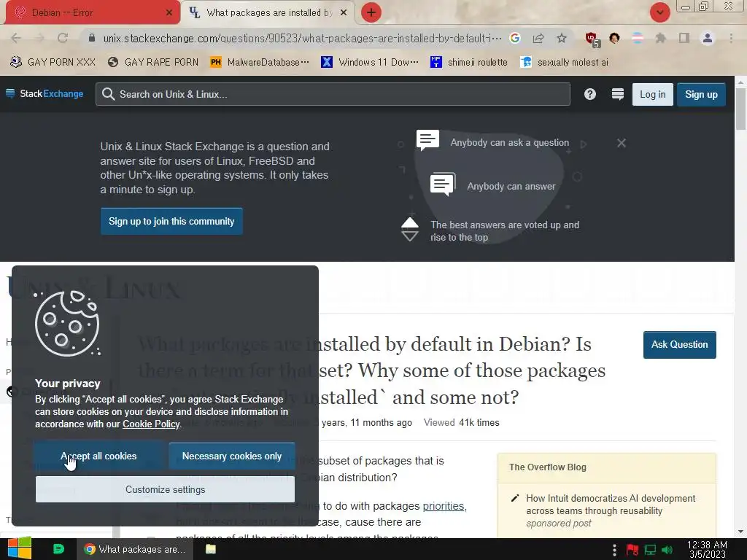
Task: Accept all cookies
Action: [98, 456]
